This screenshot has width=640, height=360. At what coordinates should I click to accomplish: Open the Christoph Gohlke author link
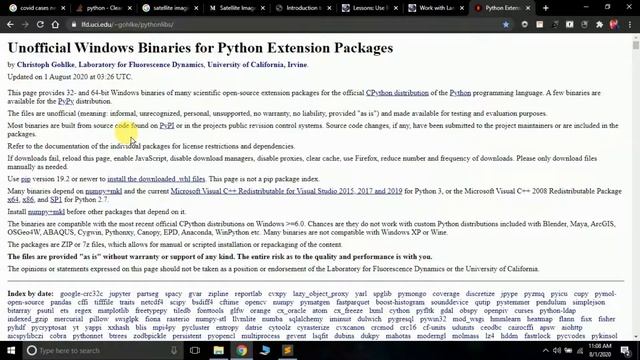pyautogui.click(x=46, y=64)
